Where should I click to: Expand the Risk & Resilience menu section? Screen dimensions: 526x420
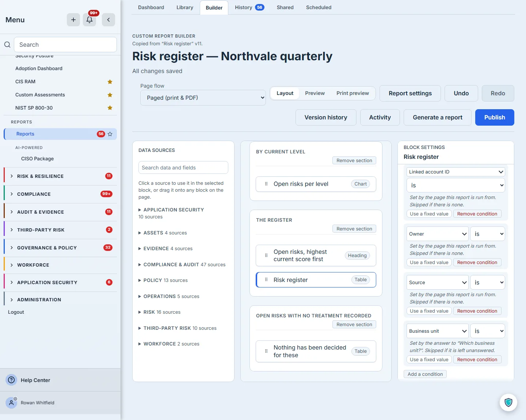point(60,176)
